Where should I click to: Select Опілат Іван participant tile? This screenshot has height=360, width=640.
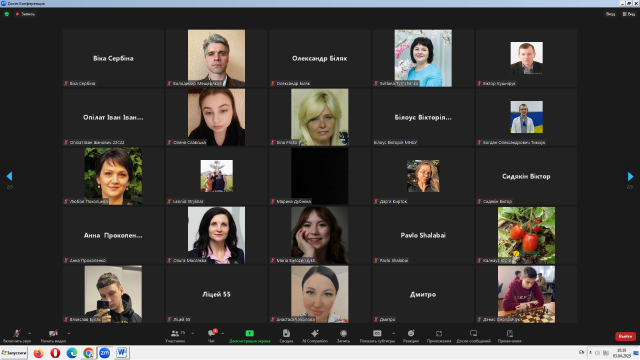click(x=113, y=117)
